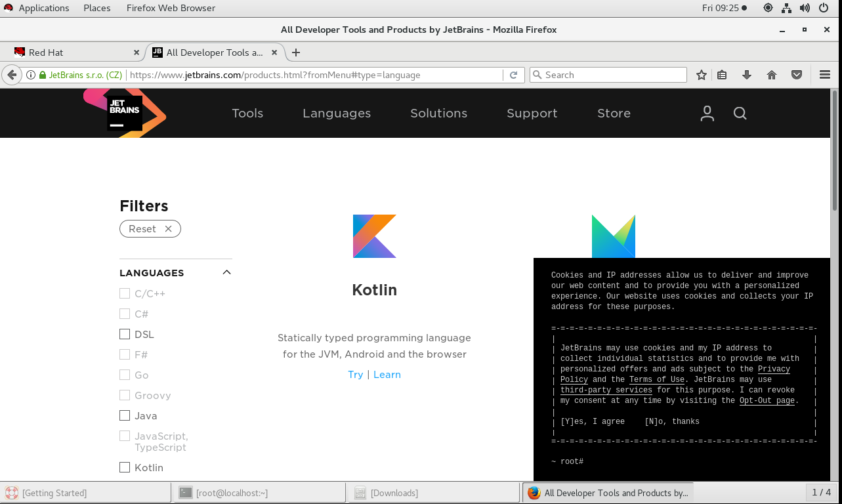Click the Kotlin logo

[x=375, y=236]
